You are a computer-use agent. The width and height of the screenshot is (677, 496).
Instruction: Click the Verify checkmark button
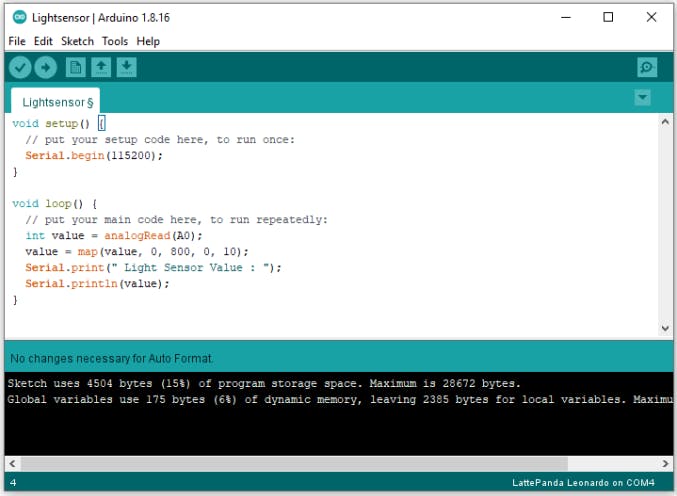pyautogui.click(x=20, y=67)
